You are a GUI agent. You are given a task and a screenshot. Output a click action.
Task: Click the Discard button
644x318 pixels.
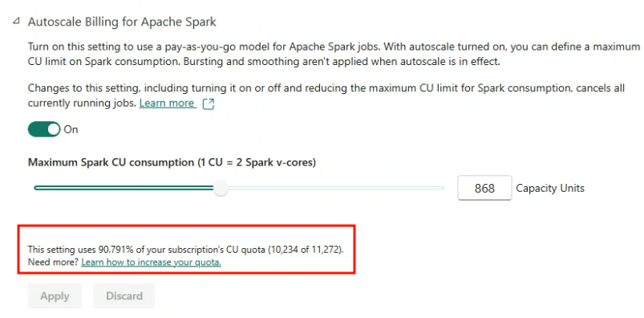124,296
